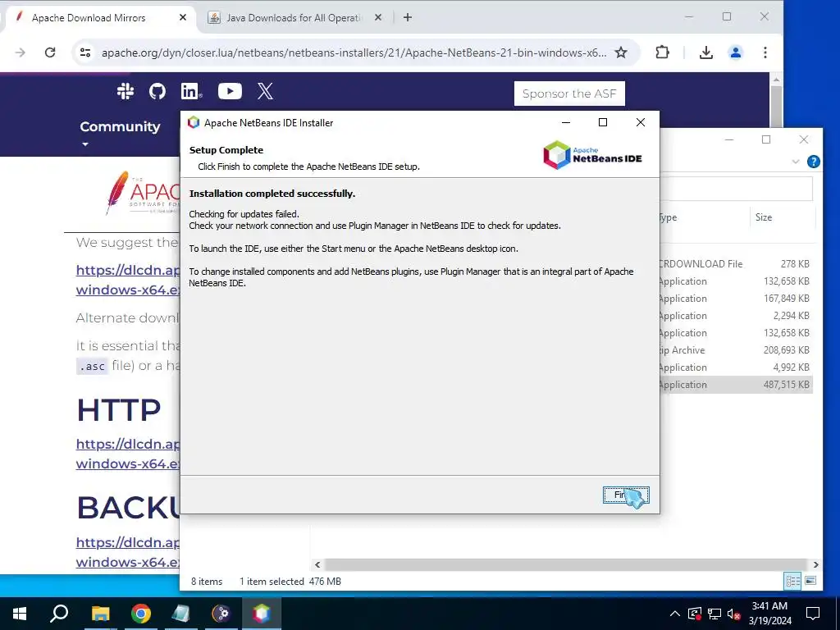Click the Chrome address bar URL
This screenshot has height=630, width=840.
(x=354, y=52)
